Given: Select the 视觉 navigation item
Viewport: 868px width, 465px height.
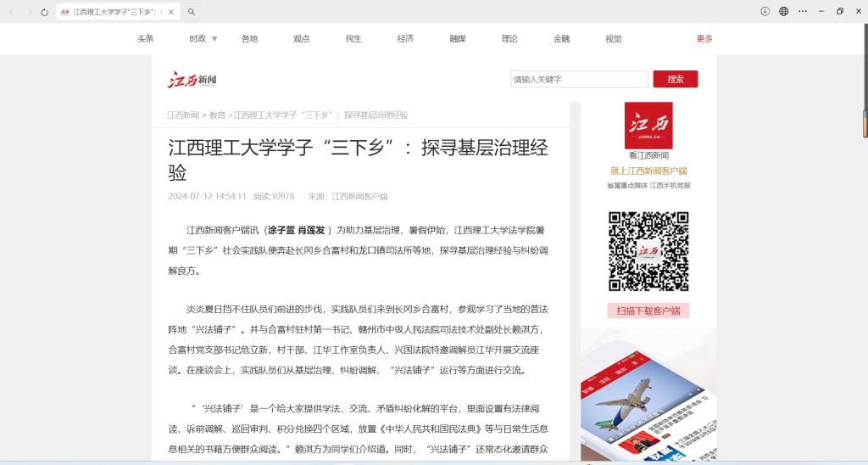Looking at the screenshot, I should (613, 39).
